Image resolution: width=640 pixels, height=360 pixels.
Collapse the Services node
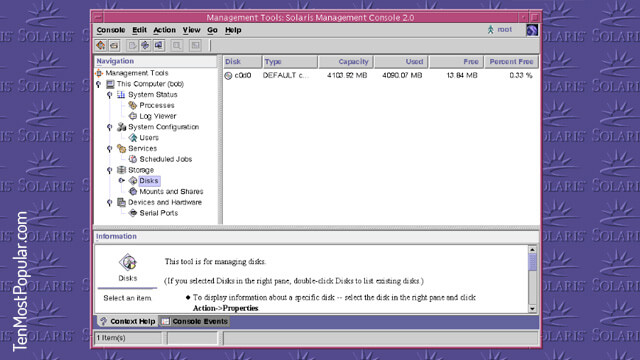point(109,149)
